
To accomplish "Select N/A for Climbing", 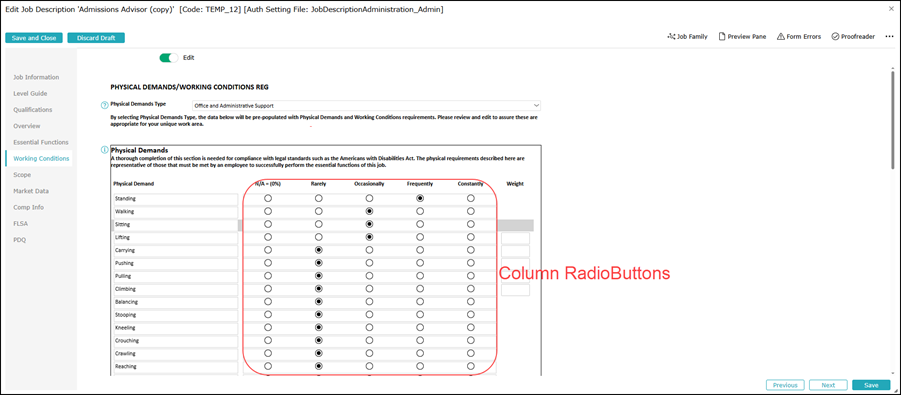I will point(268,289).
